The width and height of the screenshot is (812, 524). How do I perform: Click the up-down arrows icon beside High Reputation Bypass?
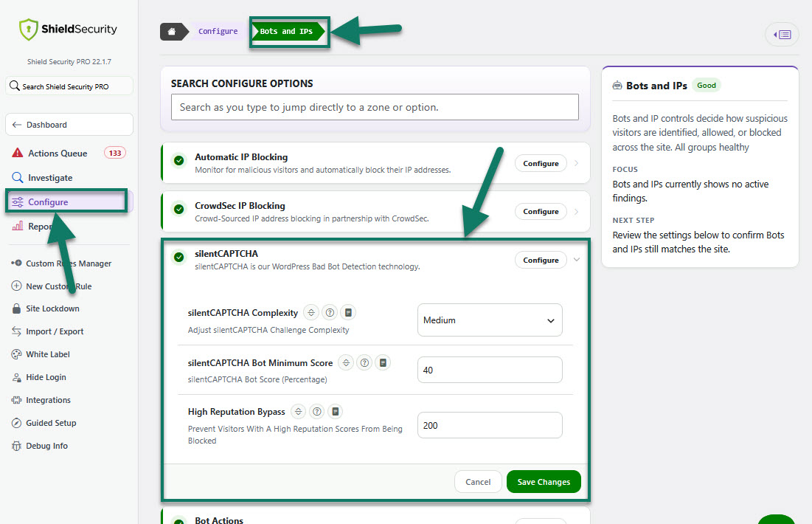coord(298,412)
